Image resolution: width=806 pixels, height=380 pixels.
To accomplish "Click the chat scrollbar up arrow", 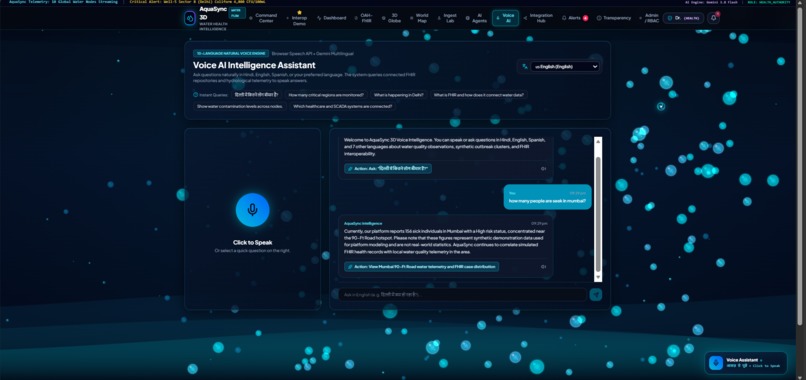I will click(x=598, y=141).
